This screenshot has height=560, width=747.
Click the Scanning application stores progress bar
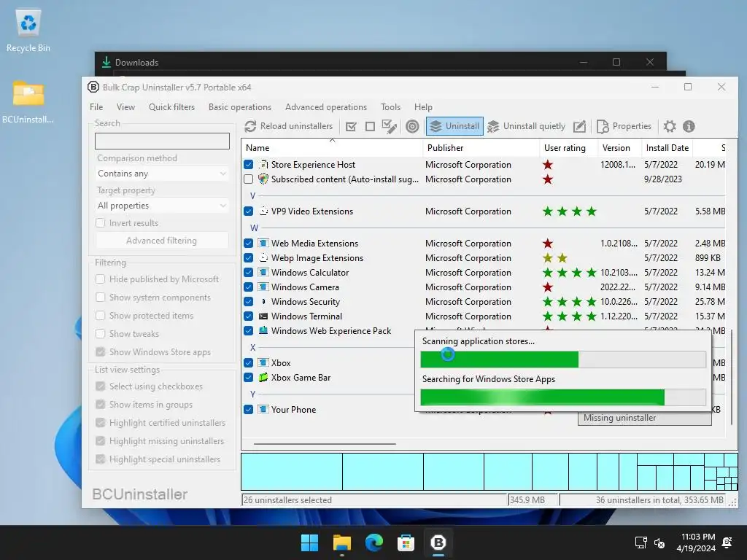(563, 359)
